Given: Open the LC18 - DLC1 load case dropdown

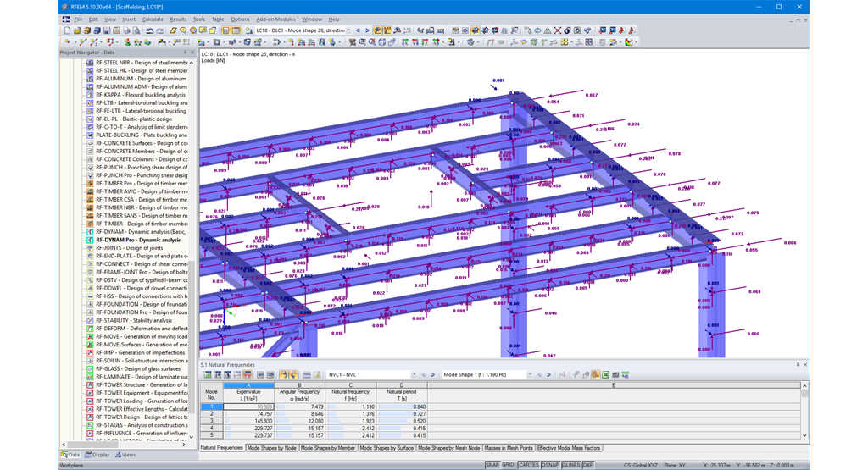Looking at the screenshot, I should (x=348, y=30).
